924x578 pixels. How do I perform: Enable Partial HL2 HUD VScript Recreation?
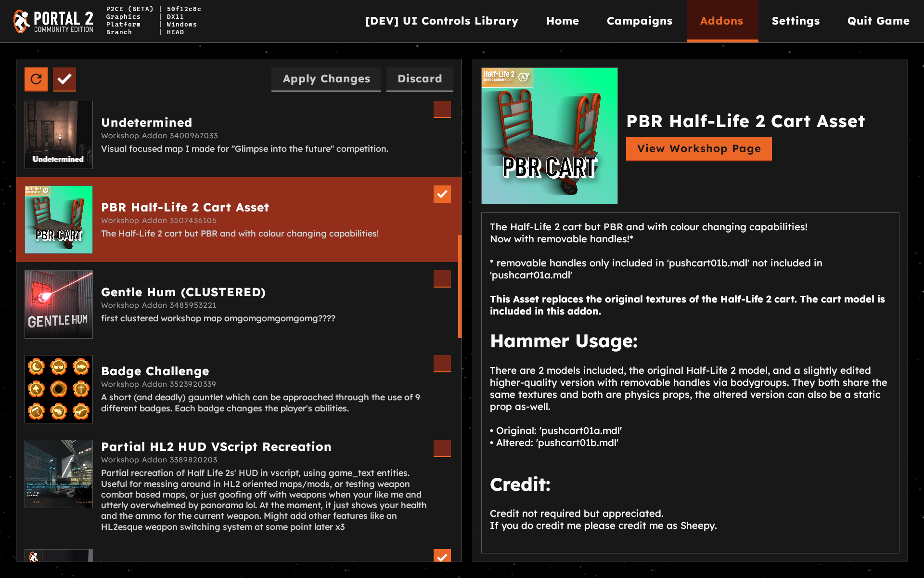442,448
